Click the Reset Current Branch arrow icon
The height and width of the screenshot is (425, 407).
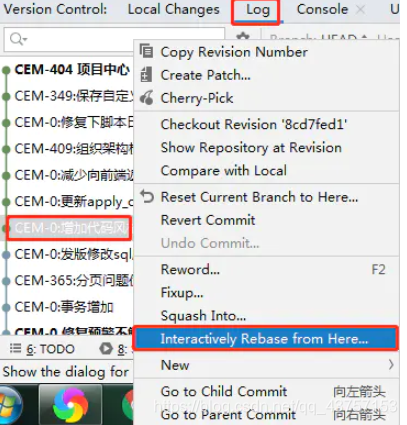(147, 196)
